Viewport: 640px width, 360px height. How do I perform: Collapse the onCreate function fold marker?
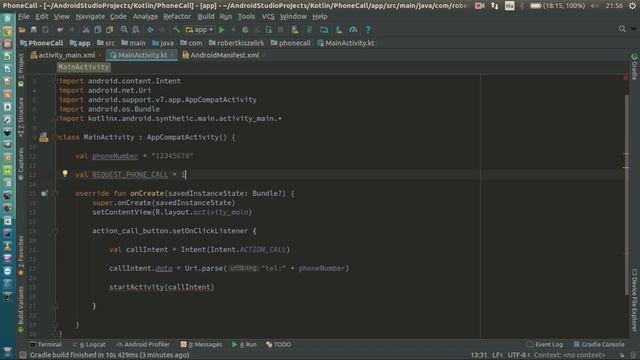(55, 193)
